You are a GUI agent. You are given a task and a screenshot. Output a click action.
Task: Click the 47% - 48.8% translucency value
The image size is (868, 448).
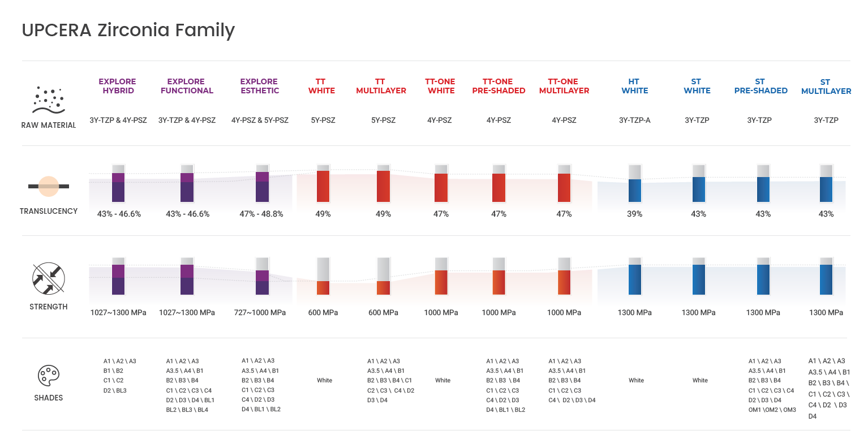coord(261,214)
